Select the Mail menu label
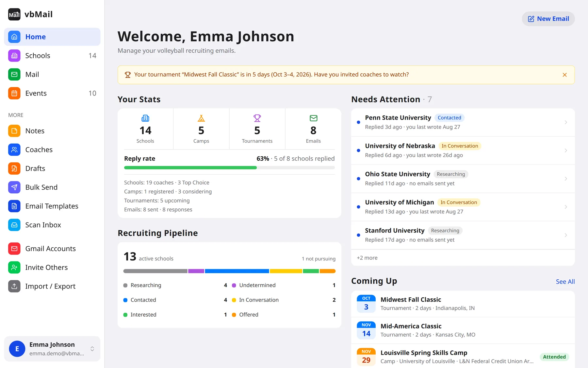 [32, 74]
